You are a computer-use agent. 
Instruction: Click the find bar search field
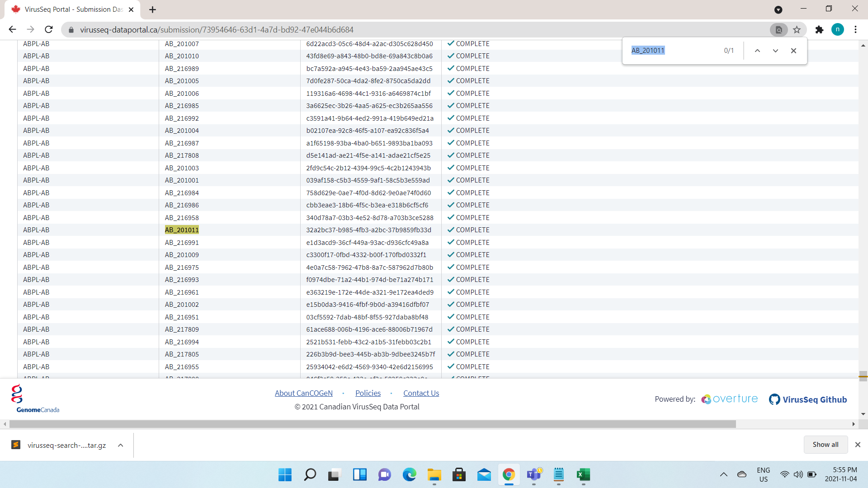[669, 50]
